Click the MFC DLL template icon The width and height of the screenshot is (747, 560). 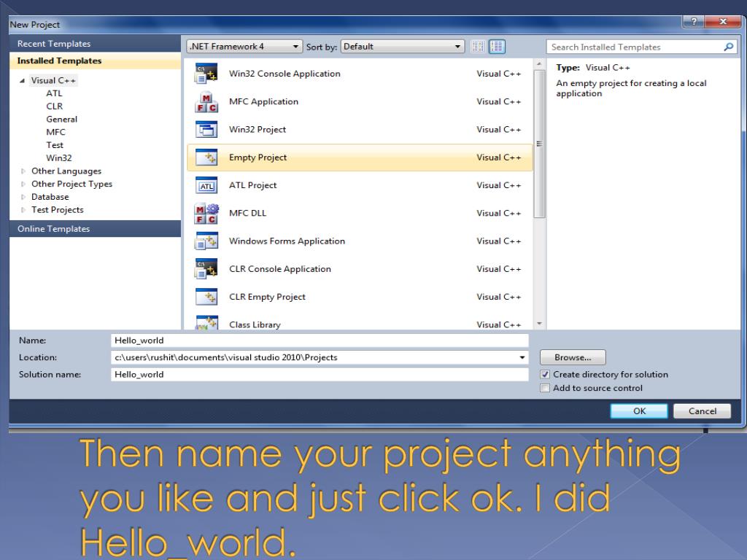pyautogui.click(x=206, y=214)
